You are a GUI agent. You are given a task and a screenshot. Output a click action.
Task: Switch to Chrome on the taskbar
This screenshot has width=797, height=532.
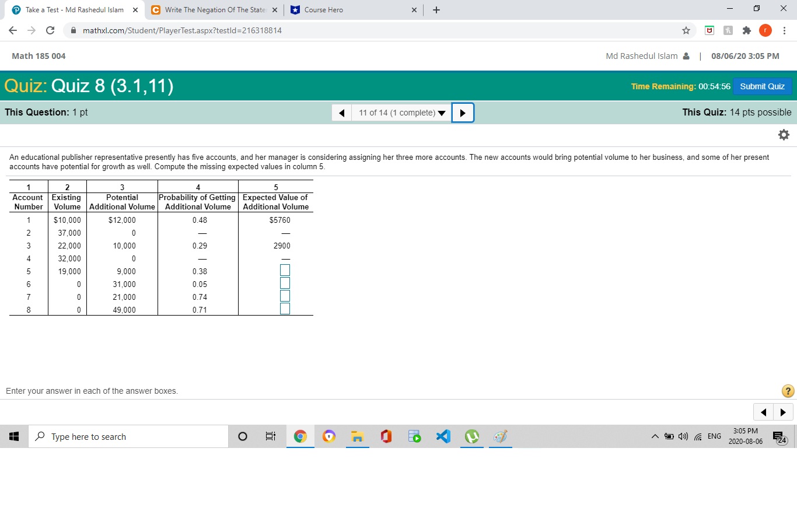(300, 436)
